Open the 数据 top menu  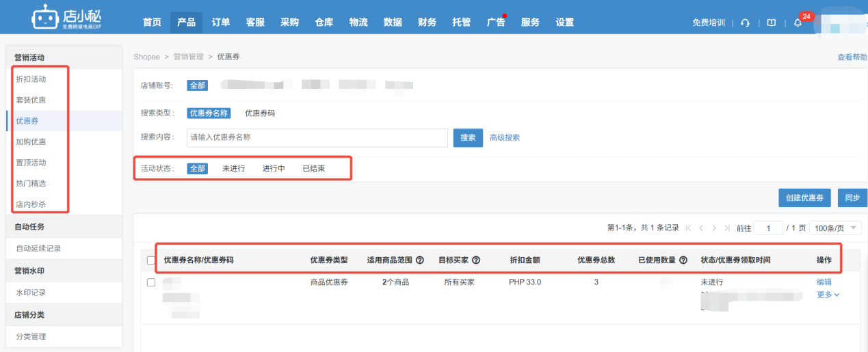click(393, 23)
